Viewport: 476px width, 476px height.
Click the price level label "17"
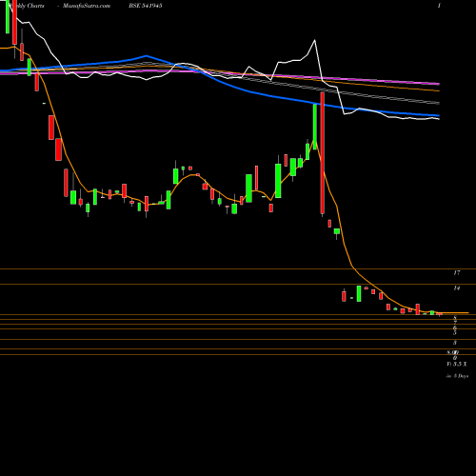coord(457,272)
